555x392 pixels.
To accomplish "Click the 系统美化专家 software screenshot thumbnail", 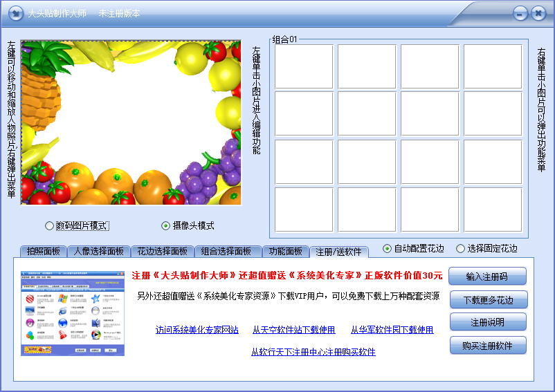I will pos(73,313).
